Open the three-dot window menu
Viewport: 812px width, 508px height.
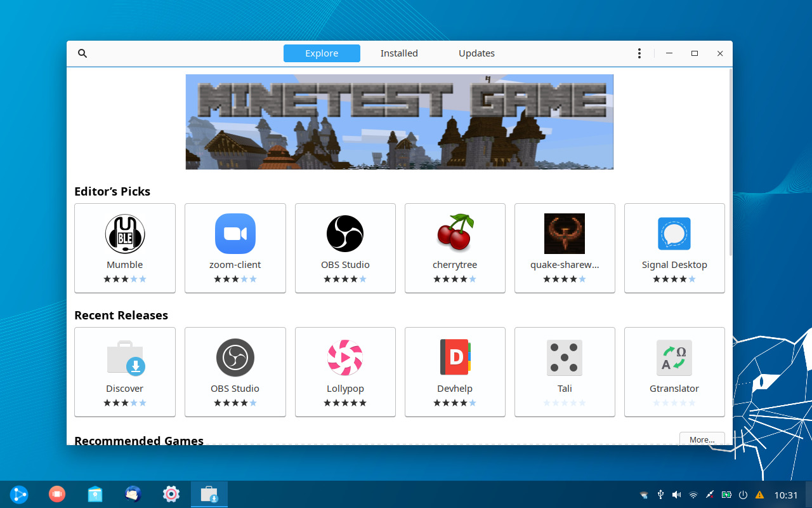point(639,53)
